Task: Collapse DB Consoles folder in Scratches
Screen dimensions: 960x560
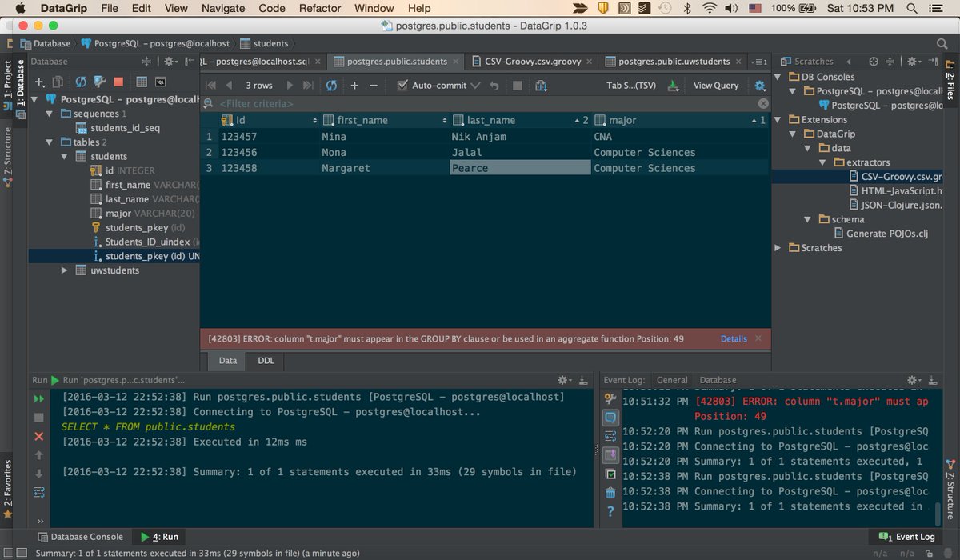Action: point(779,77)
